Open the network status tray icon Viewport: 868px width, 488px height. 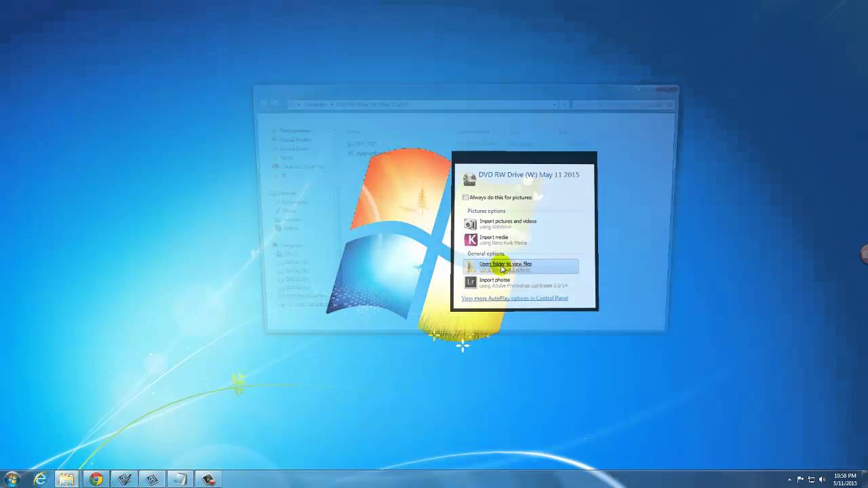coord(811,479)
